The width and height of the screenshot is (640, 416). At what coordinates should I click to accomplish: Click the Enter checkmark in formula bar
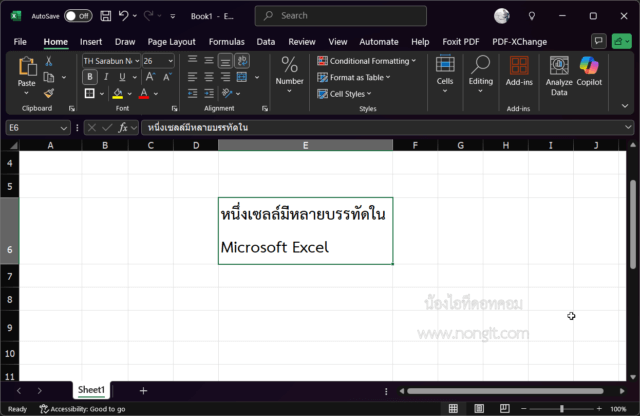107,128
